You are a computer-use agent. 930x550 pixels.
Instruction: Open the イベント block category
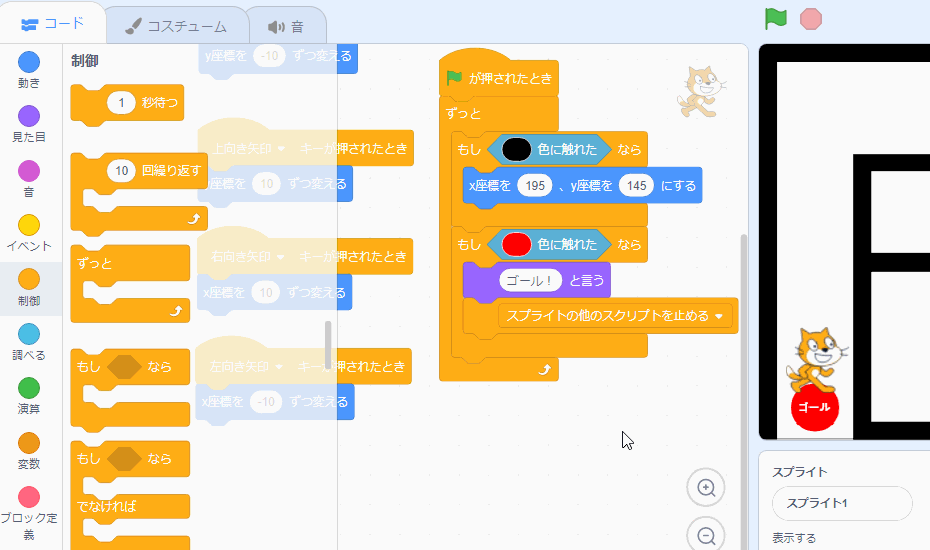pyautogui.click(x=29, y=233)
